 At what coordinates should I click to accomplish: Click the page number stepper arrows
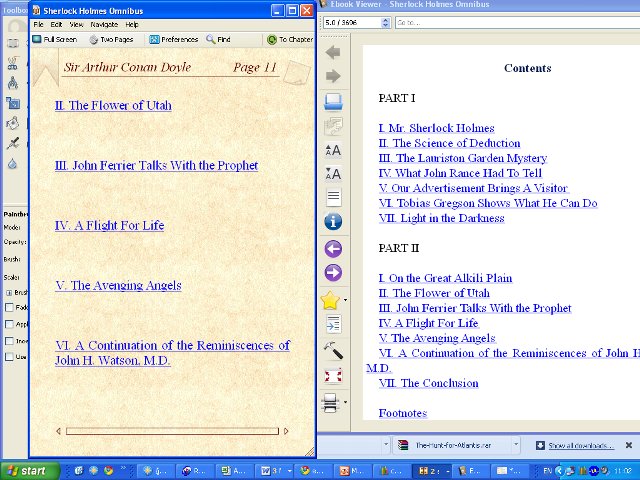pos(385,22)
